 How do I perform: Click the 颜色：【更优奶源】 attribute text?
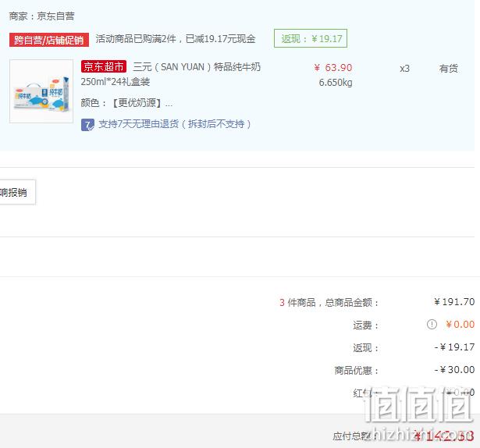tap(126, 103)
